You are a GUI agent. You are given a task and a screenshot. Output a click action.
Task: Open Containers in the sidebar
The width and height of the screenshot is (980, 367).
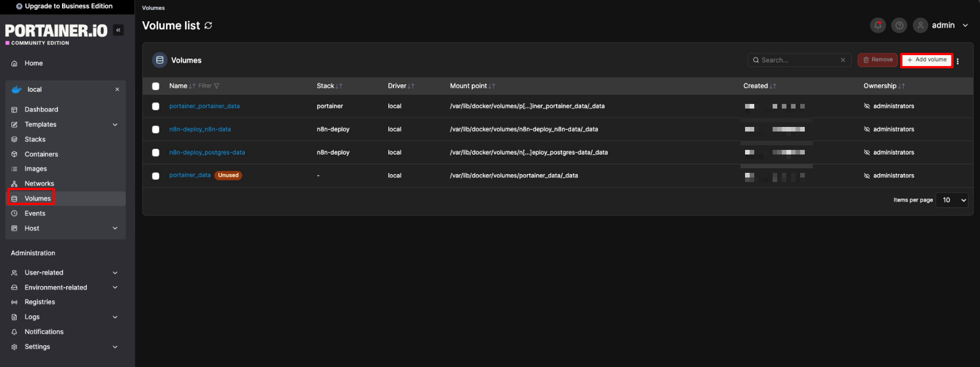(65, 154)
